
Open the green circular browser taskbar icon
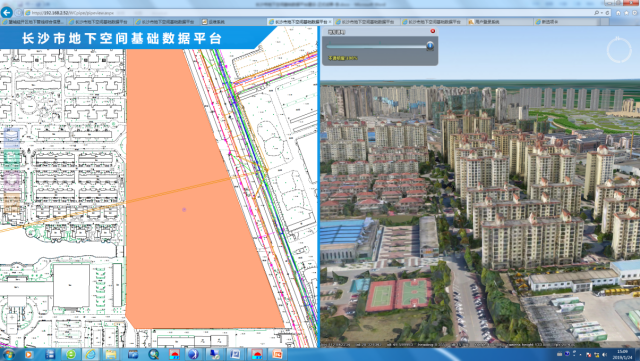coord(71,354)
